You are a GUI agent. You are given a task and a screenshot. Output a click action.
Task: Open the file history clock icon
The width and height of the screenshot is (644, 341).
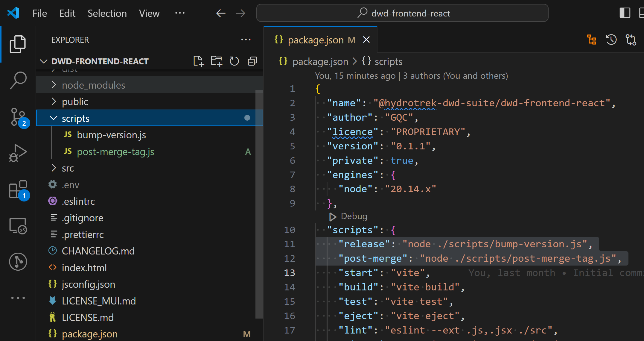click(611, 40)
